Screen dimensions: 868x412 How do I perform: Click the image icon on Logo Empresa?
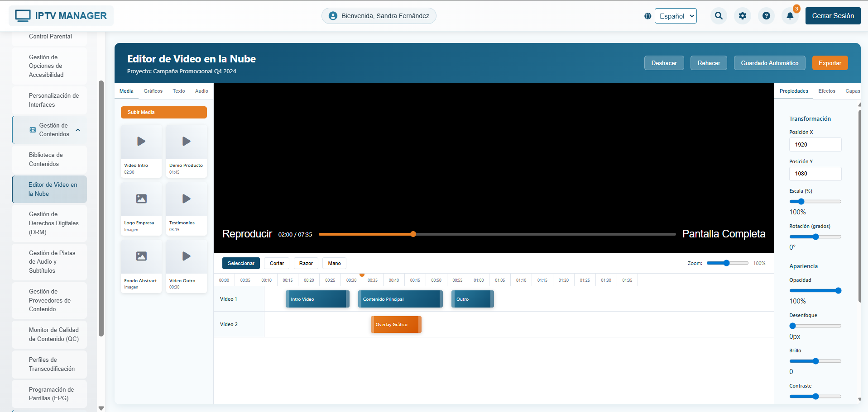(x=141, y=199)
